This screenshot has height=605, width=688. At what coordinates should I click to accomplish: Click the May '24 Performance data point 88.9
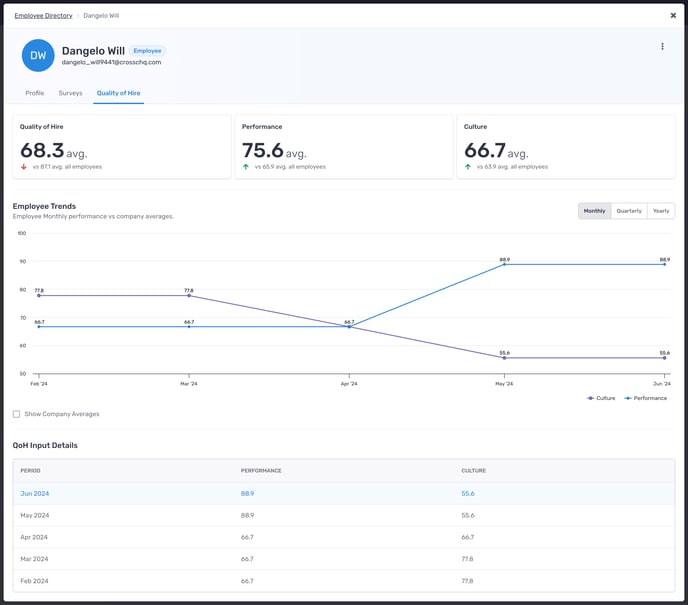pos(505,264)
